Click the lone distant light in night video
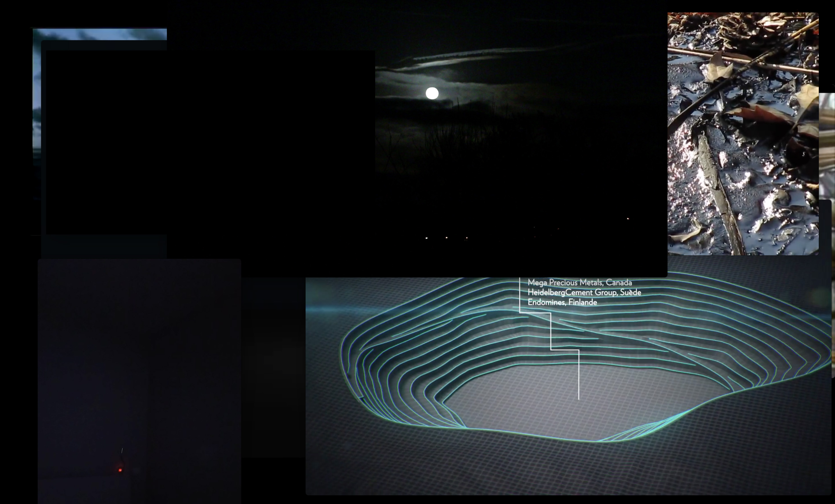835x504 pixels. coord(628,219)
